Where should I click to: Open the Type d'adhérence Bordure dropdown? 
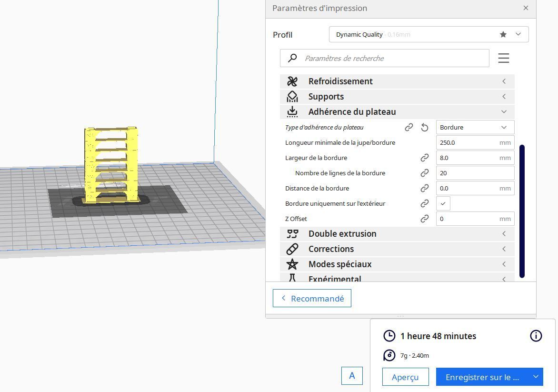475,128
